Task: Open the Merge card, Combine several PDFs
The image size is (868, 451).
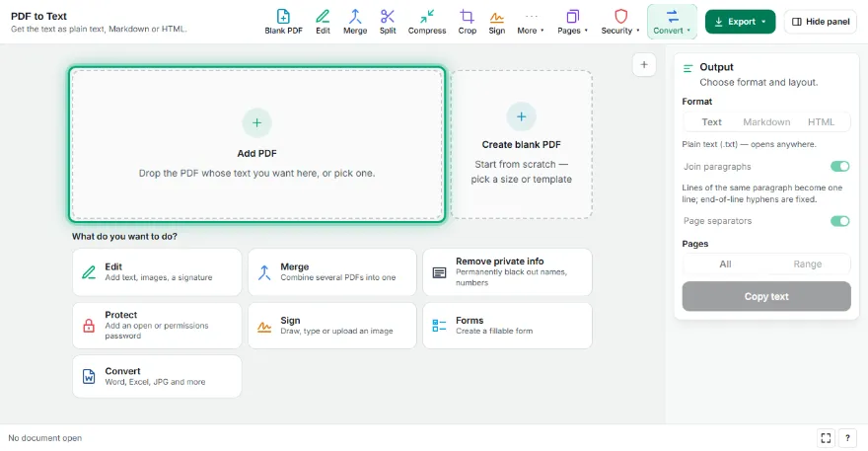Action: coord(332,272)
